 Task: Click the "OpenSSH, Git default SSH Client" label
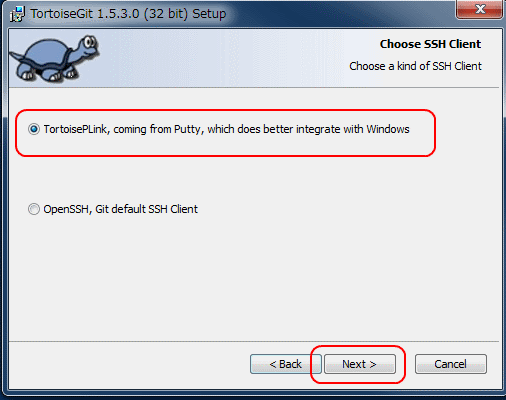point(121,209)
